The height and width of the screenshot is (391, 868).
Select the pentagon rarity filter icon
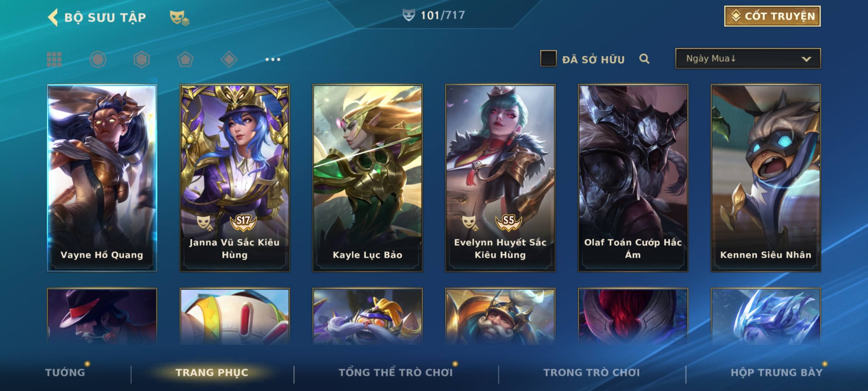click(x=185, y=59)
